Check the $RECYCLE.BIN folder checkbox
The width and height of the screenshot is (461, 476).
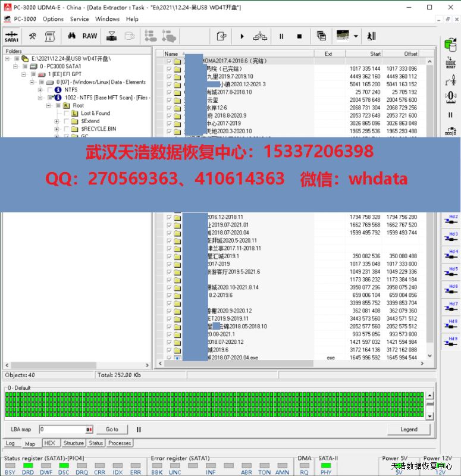coord(65,129)
